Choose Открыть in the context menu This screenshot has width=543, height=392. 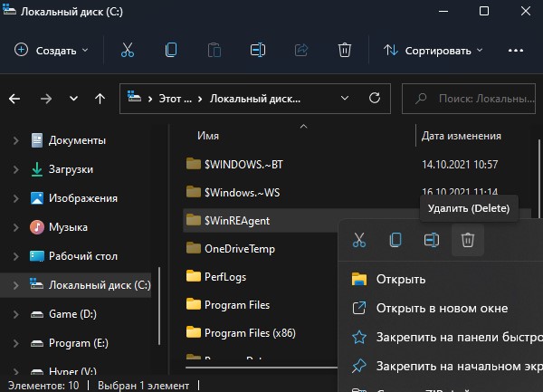coord(441,279)
